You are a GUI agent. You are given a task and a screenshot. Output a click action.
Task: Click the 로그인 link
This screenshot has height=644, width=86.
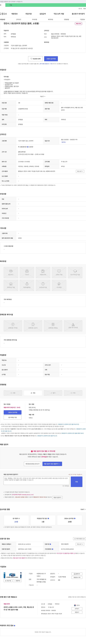pos(80,9)
